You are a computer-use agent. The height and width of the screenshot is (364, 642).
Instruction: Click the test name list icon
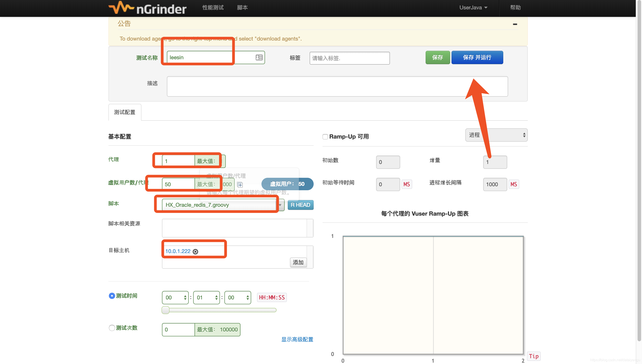pyautogui.click(x=259, y=57)
